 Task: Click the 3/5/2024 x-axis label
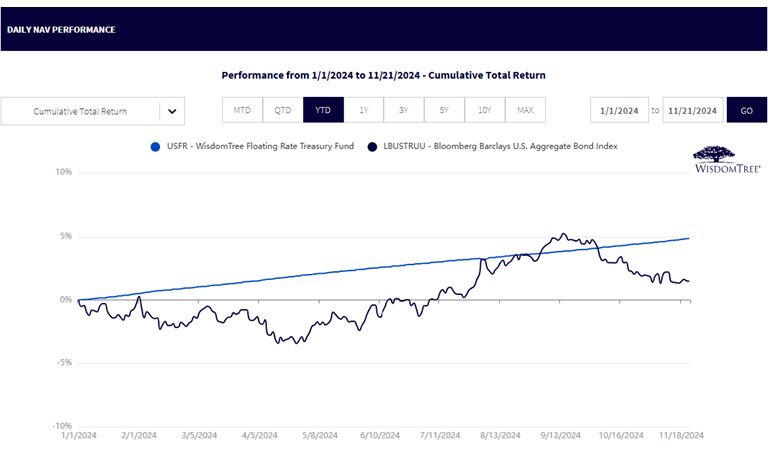point(199,435)
